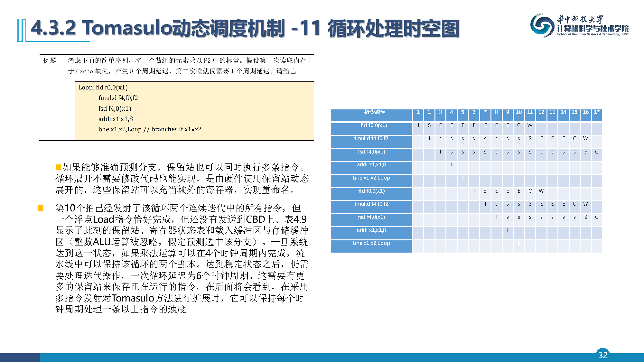644x362 pixels.
Task: Click the slide number 32 badge
Action: pos(602,355)
